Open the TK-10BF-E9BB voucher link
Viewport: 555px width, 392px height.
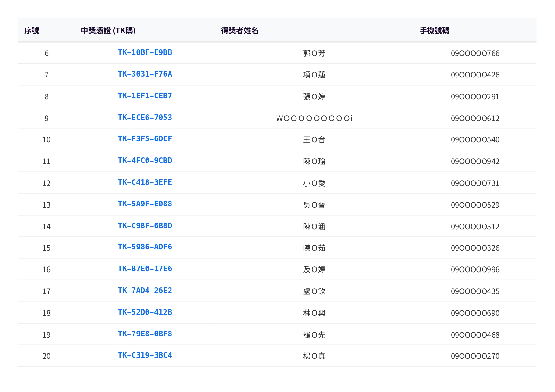(x=145, y=52)
